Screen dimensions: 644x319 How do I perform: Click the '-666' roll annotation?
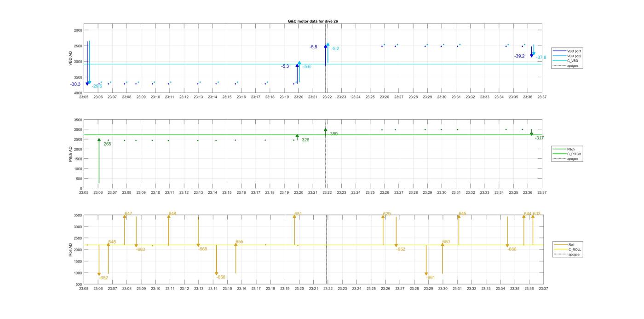click(x=512, y=249)
